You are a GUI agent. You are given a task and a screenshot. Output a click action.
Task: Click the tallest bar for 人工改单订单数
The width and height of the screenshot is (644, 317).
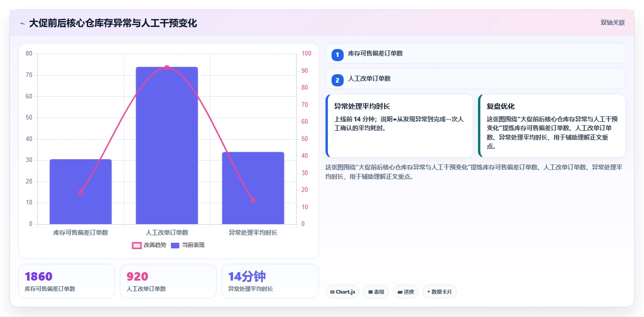coord(167,146)
